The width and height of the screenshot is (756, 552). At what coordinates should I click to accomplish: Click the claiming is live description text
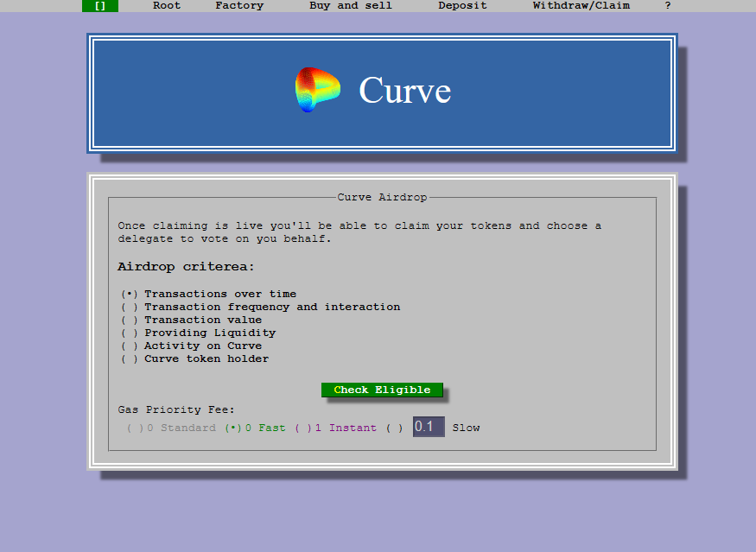point(359,232)
